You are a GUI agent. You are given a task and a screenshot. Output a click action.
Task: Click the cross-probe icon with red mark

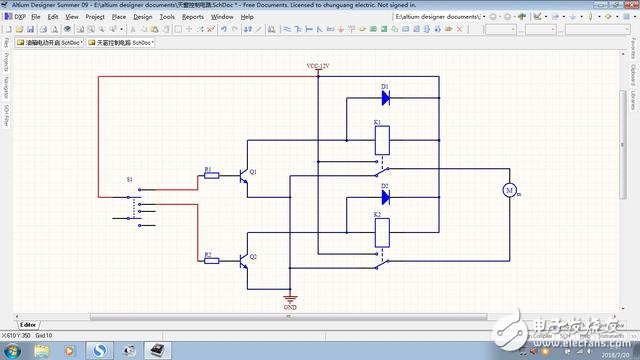(211, 29)
